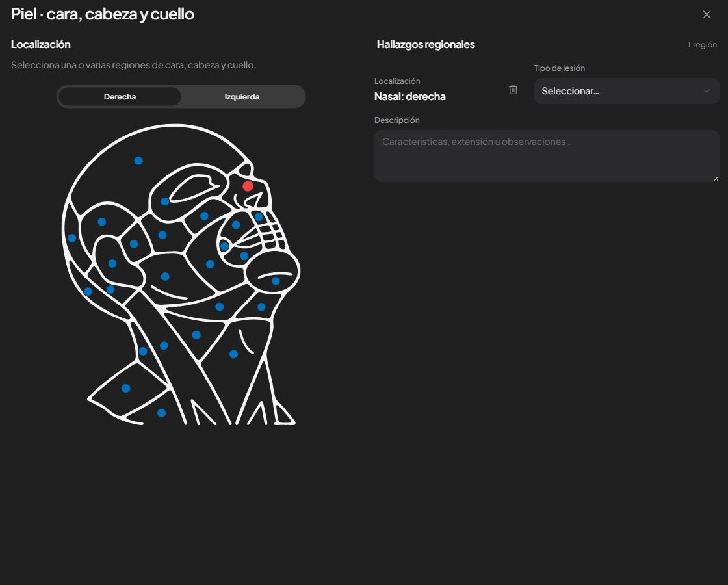728x585 pixels.
Task: Click the 'Hallazgos regionales' heading
Action: tap(426, 45)
